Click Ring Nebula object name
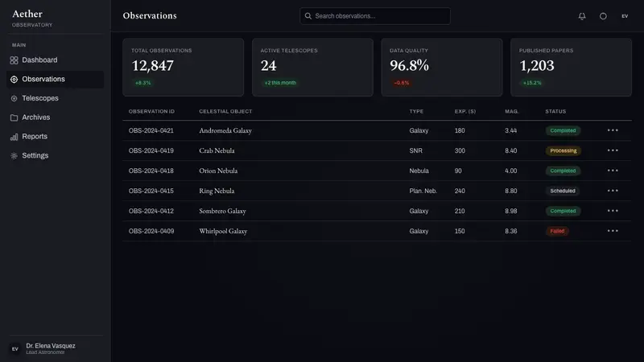The height and width of the screenshot is (362, 644). [x=217, y=191]
